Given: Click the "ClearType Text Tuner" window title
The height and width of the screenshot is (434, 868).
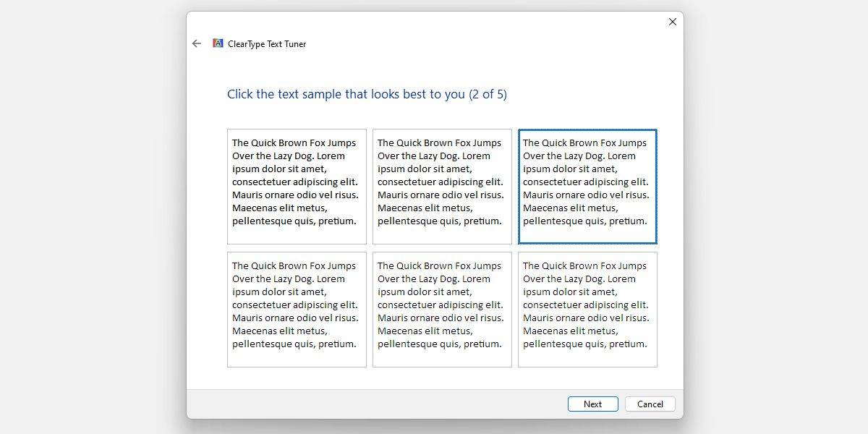Looking at the screenshot, I should point(267,44).
